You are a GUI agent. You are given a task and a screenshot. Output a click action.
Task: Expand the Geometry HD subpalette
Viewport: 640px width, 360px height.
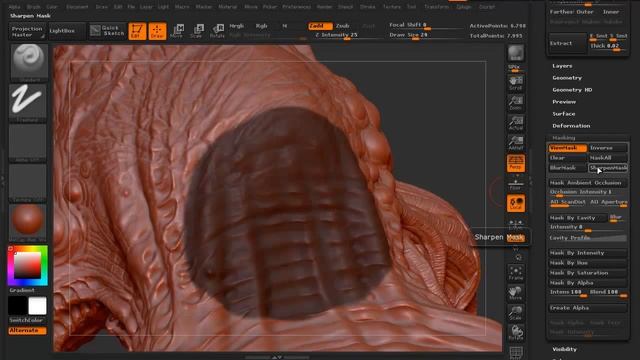[x=572, y=90]
